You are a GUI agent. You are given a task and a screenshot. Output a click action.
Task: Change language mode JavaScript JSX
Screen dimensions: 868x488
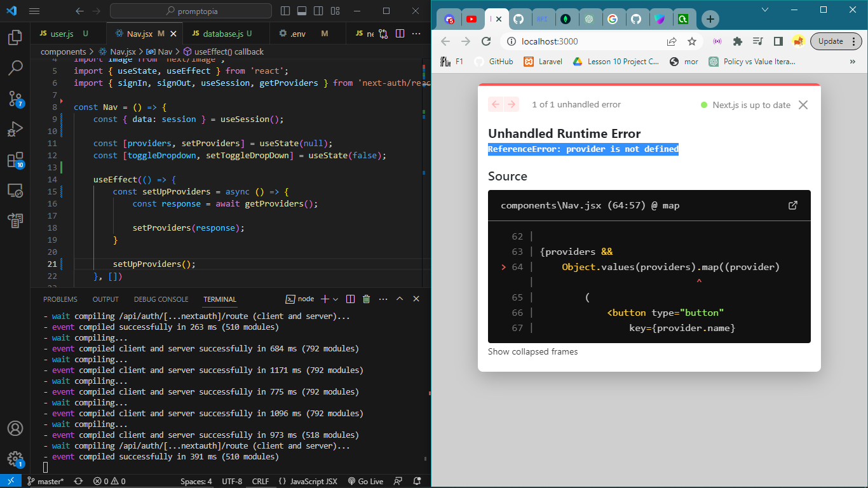pyautogui.click(x=308, y=481)
